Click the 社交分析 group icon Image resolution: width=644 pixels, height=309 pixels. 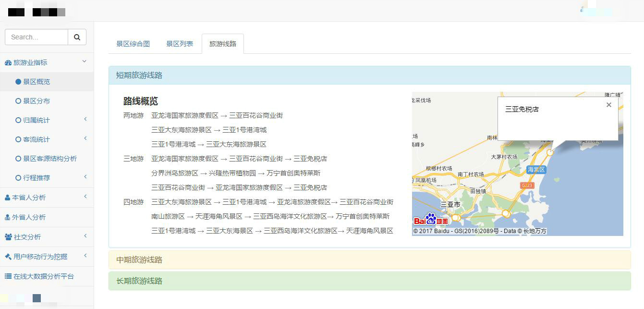[x=8, y=237]
